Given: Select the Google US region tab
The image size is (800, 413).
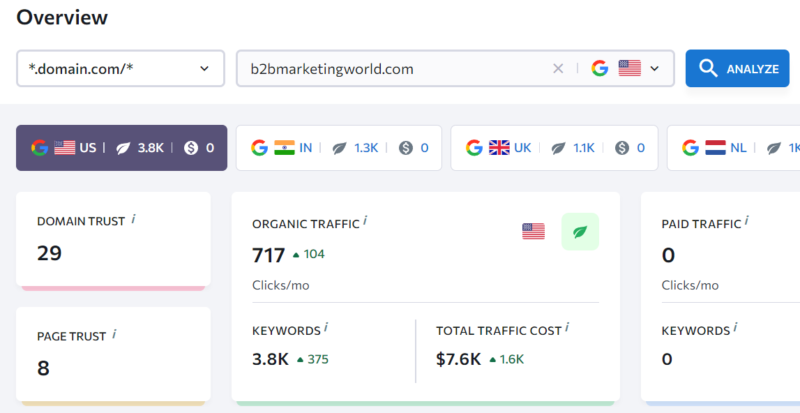Looking at the screenshot, I should click(x=121, y=148).
